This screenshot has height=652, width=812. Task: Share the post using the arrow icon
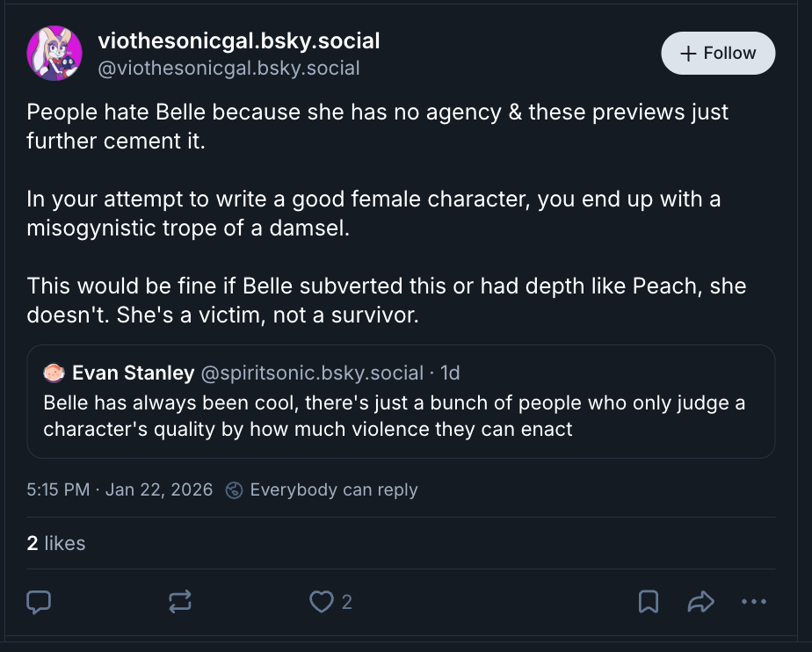click(x=700, y=602)
